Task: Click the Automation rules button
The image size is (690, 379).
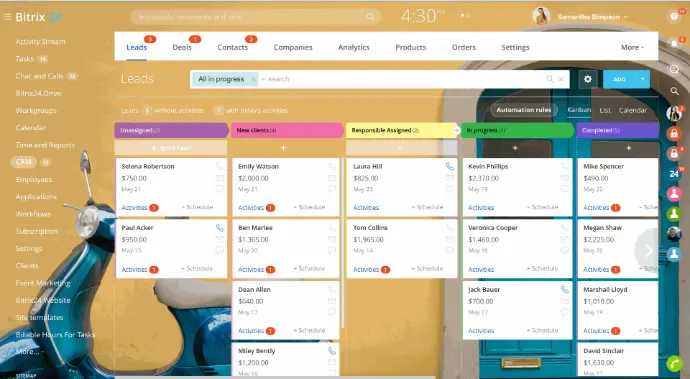Action: (524, 110)
